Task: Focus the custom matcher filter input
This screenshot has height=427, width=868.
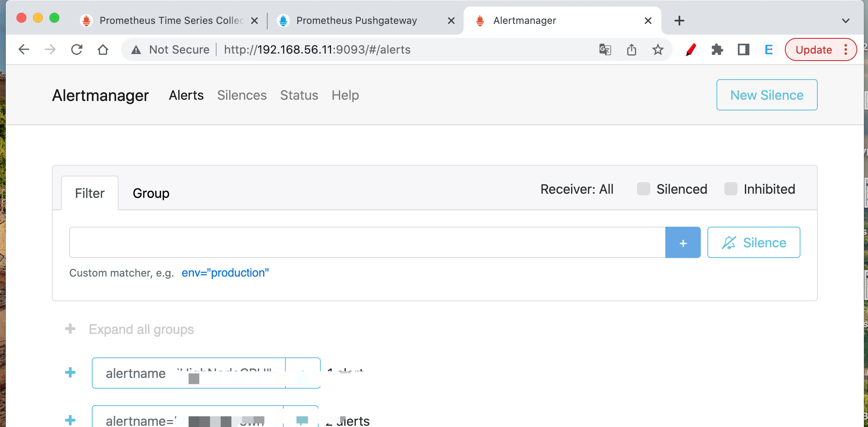Action: point(367,242)
